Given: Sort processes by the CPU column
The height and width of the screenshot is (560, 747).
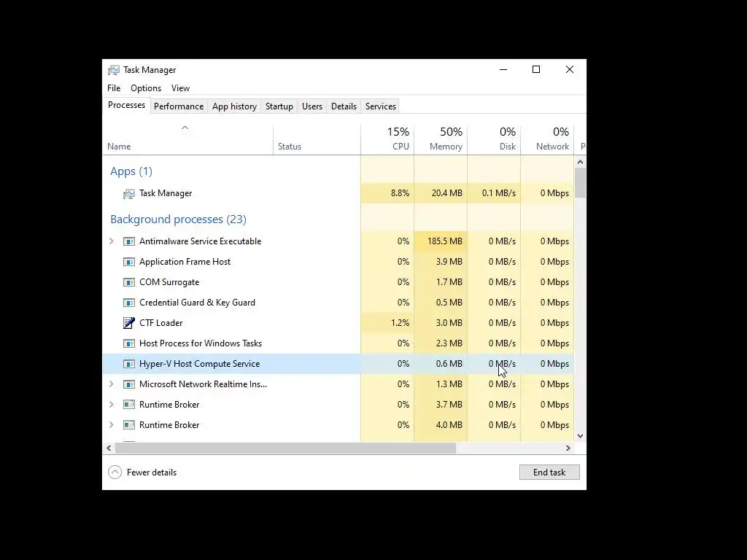Looking at the screenshot, I should (x=387, y=139).
